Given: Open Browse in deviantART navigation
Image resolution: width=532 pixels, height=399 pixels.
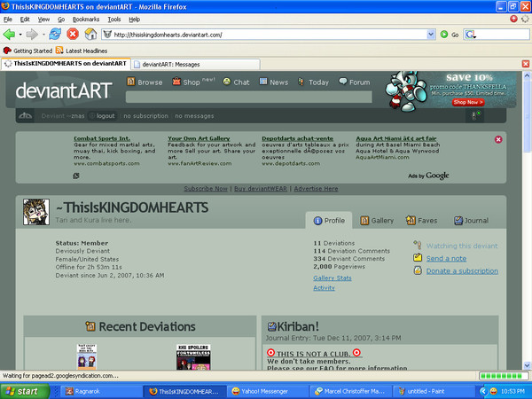Looking at the screenshot, I should (x=145, y=82).
